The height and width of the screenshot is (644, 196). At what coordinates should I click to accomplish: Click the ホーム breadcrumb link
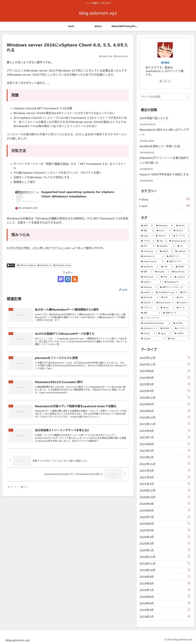pyautogui.click(x=13, y=487)
